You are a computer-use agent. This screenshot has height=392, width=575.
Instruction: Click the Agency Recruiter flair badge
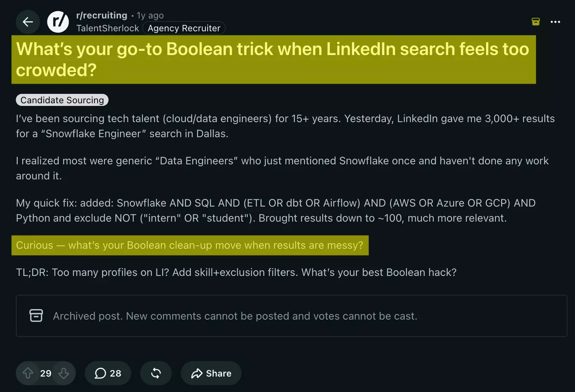coord(184,28)
